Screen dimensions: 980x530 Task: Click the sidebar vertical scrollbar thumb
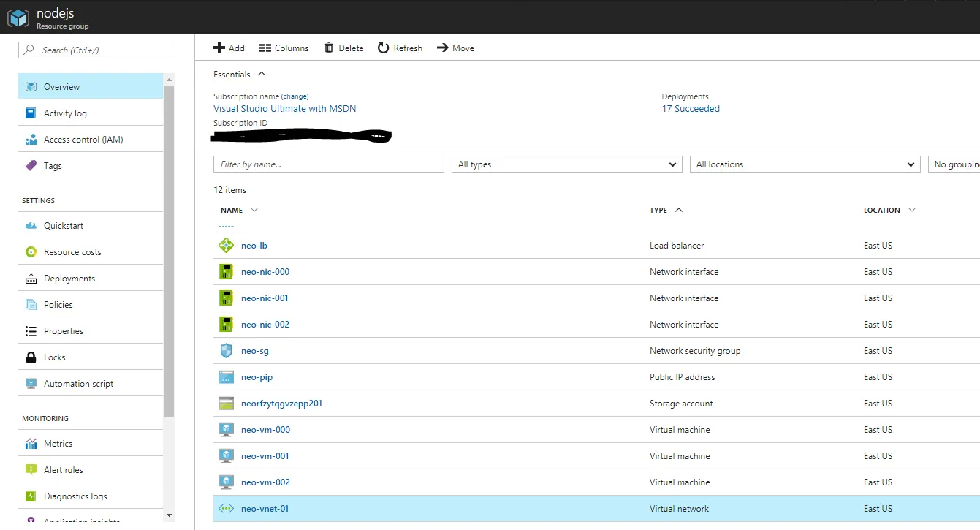click(x=170, y=251)
